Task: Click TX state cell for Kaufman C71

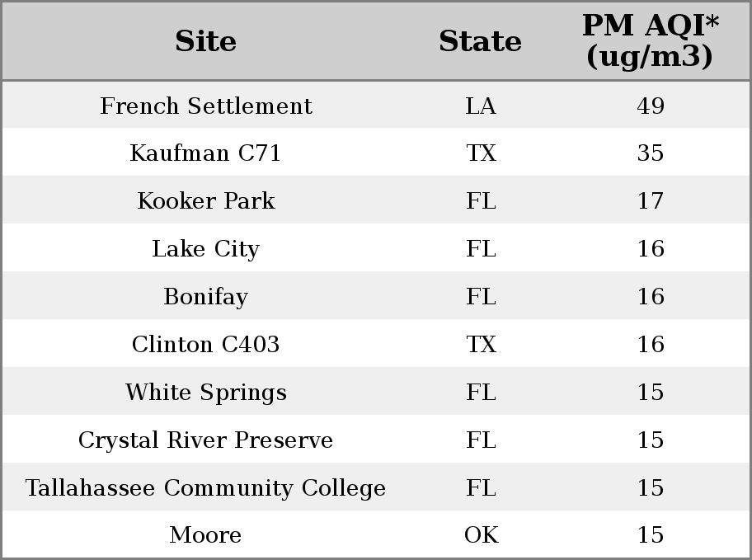Action: click(x=481, y=153)
